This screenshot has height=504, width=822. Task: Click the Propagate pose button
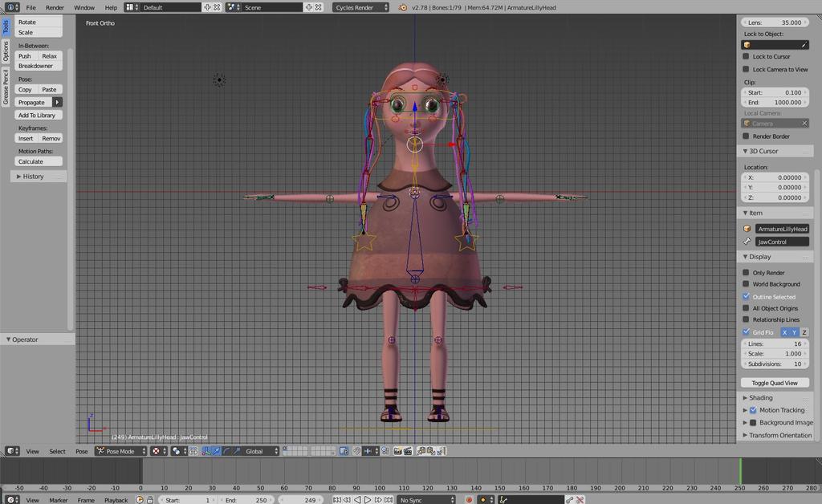click(32, 102)
